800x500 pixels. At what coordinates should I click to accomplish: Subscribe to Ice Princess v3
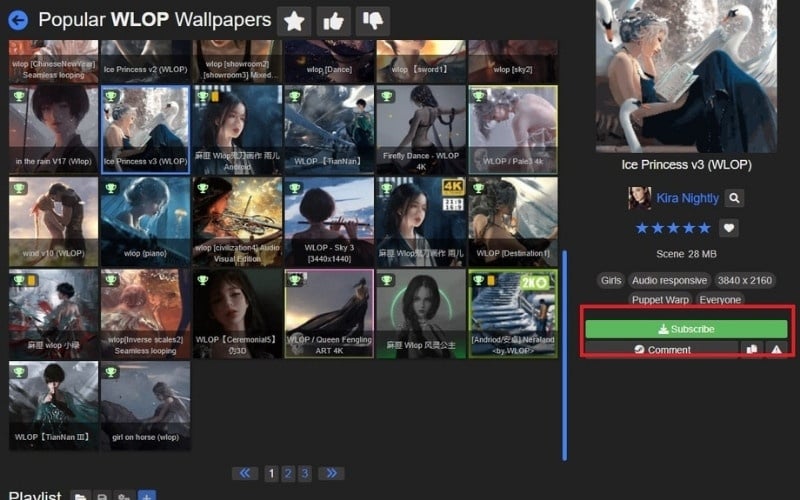click(686, 329)
